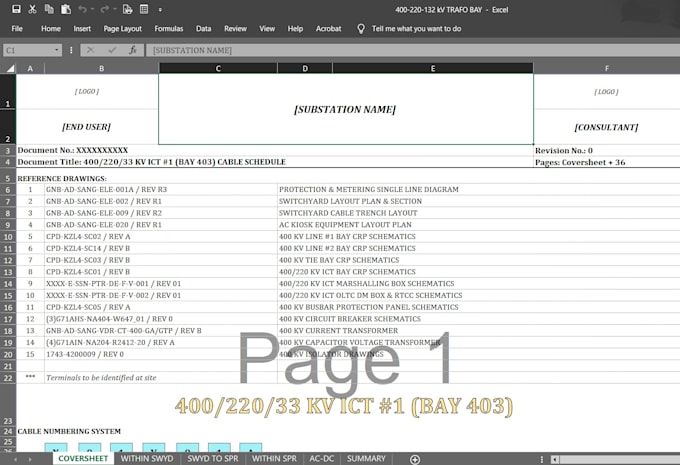Click cell 'SWITCHYARD CABLE TRENCH LAYOUT'
680x465 pixels.
(x=479, y=213)
